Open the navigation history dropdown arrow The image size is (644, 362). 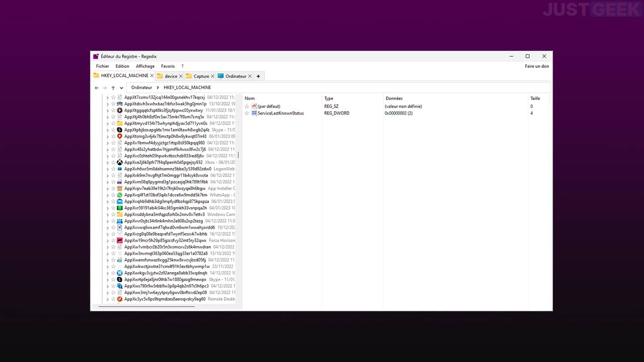pyautogui.click(x=121, y=87)
